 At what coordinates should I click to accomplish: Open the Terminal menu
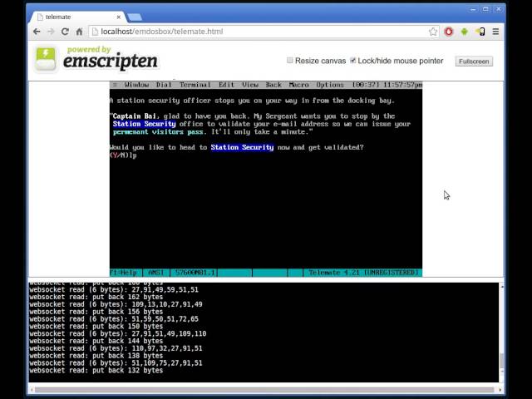195,85
